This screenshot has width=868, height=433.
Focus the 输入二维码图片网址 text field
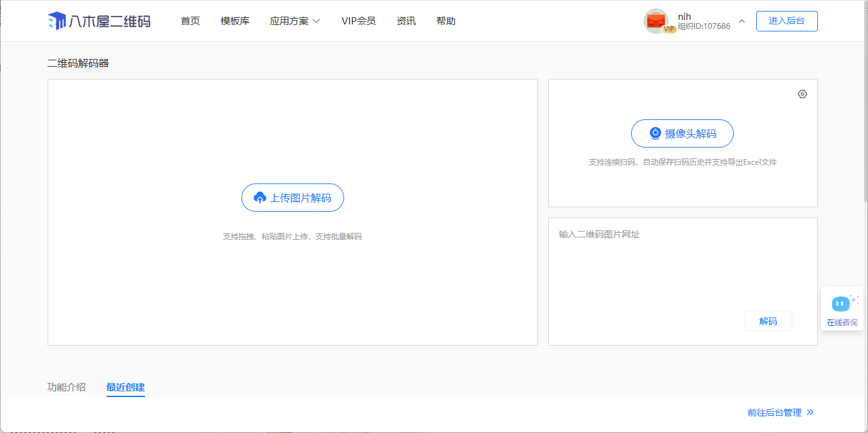tap(682, 263)
